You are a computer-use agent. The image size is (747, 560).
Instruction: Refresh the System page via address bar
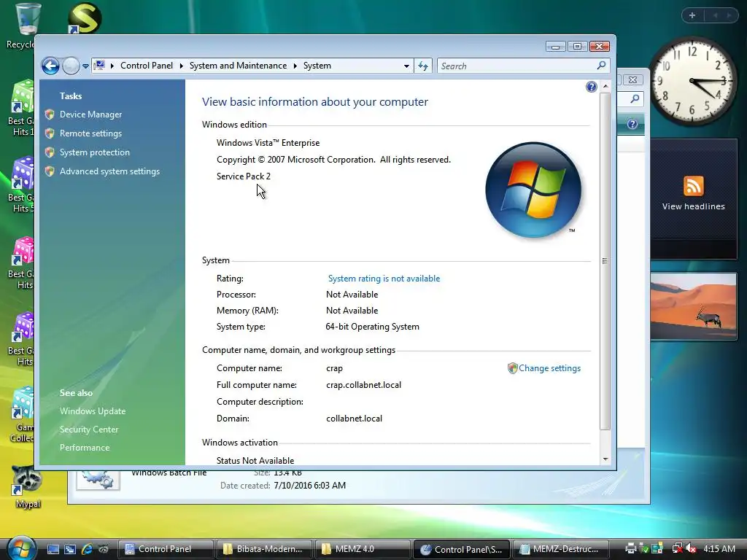coord(423,66)
